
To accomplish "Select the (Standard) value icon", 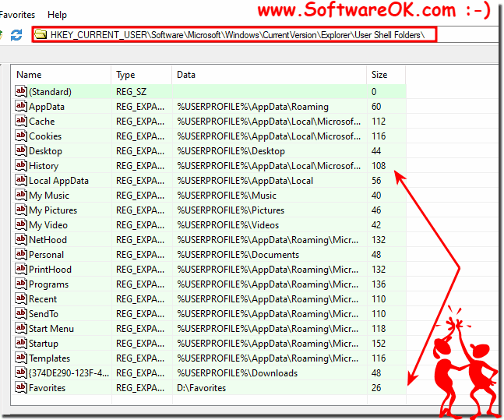I will click(21, 91).
